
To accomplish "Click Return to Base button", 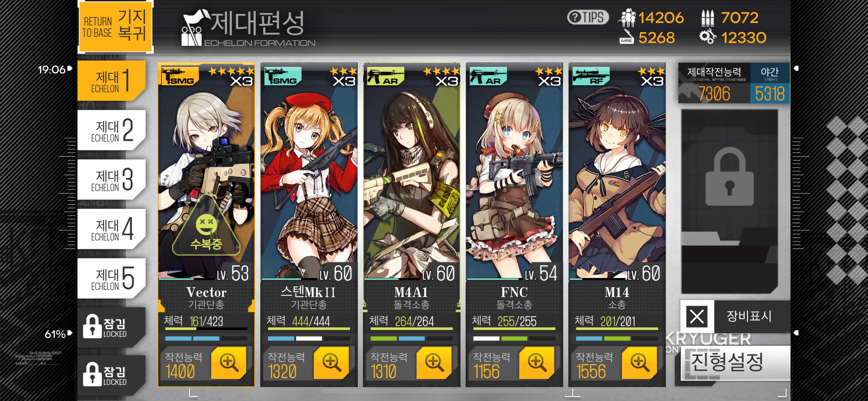I will point(115,26).
